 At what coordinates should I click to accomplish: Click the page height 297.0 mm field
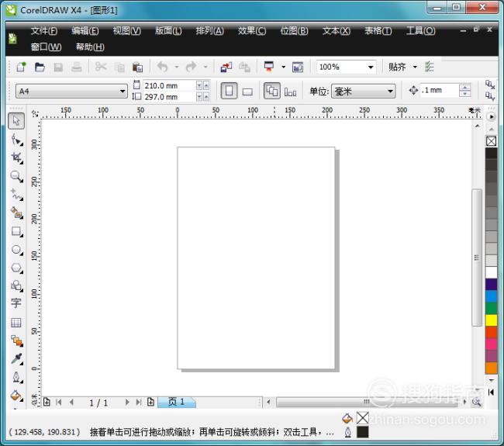click(x=169, y=97)
